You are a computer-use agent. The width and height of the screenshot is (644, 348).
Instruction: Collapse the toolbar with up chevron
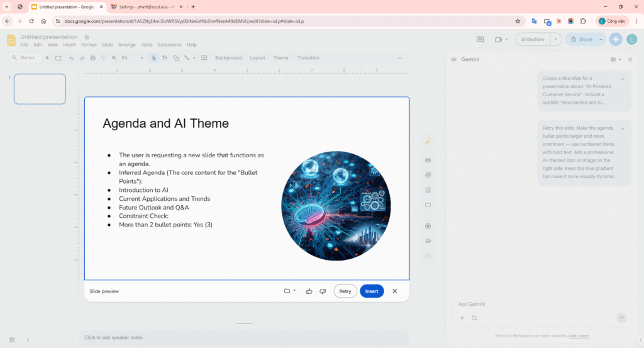399,58
